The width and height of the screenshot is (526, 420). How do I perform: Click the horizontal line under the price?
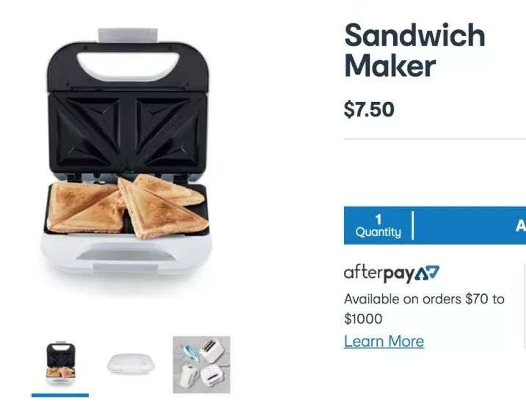pos(435,139)
